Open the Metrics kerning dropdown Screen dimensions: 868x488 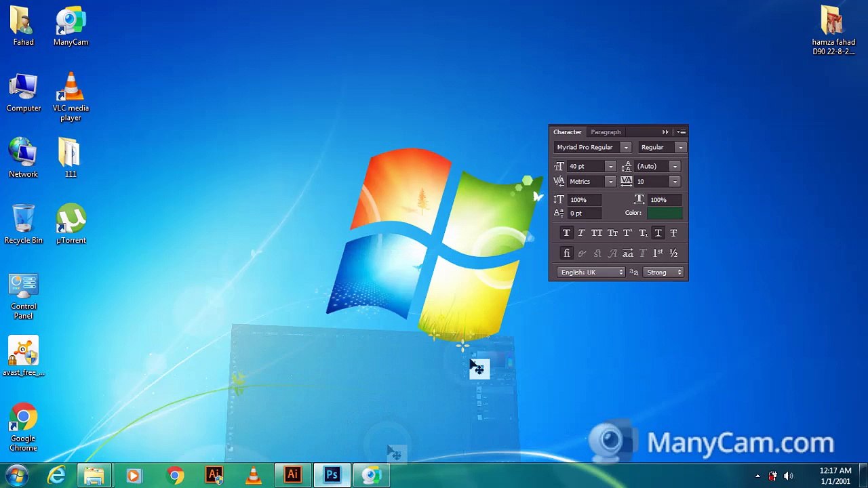pyautogui.click(x=610, y=182)
